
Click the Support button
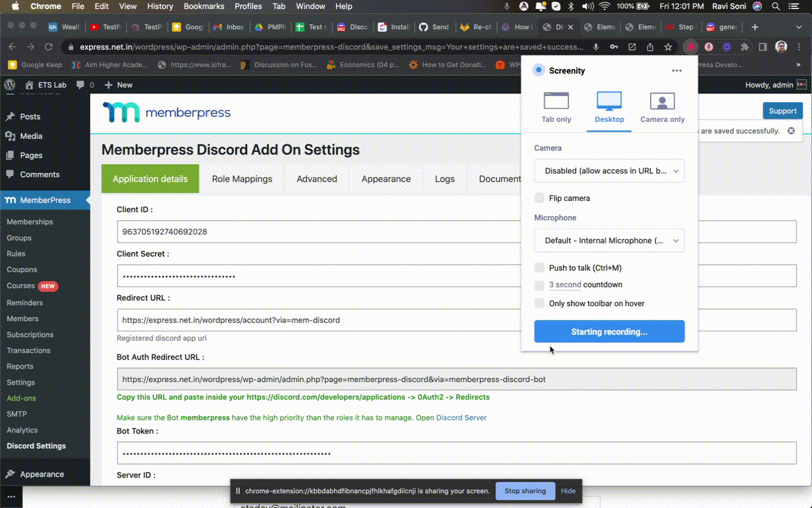point(782,111)
